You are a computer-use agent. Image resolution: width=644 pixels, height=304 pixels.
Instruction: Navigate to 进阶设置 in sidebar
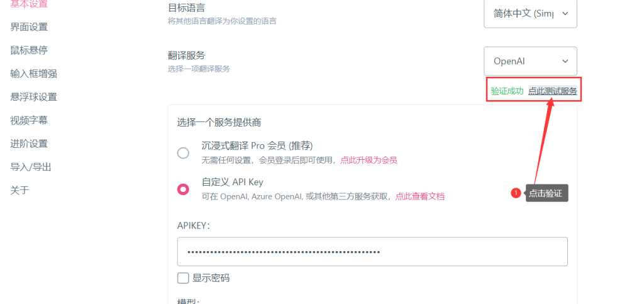pos(29,144)
